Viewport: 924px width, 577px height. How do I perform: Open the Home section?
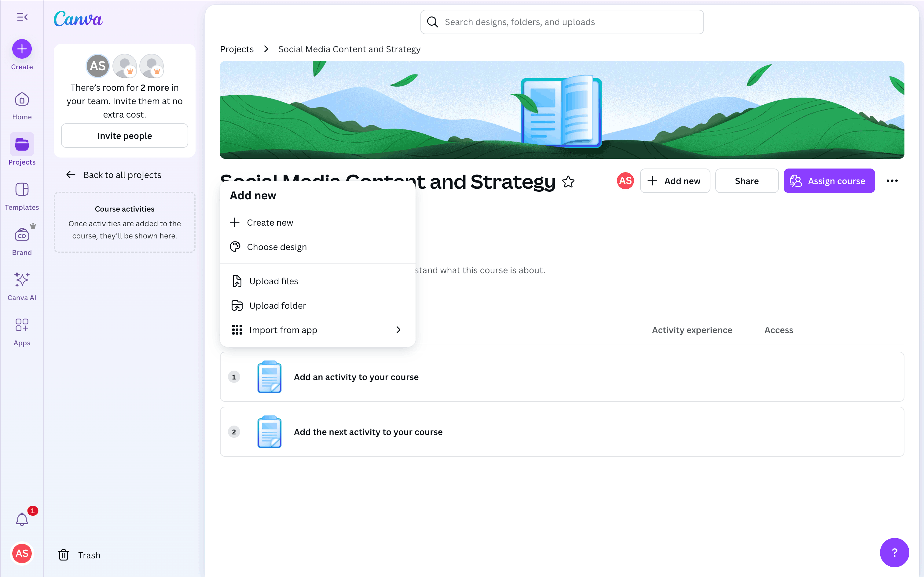tap(22, 106)
